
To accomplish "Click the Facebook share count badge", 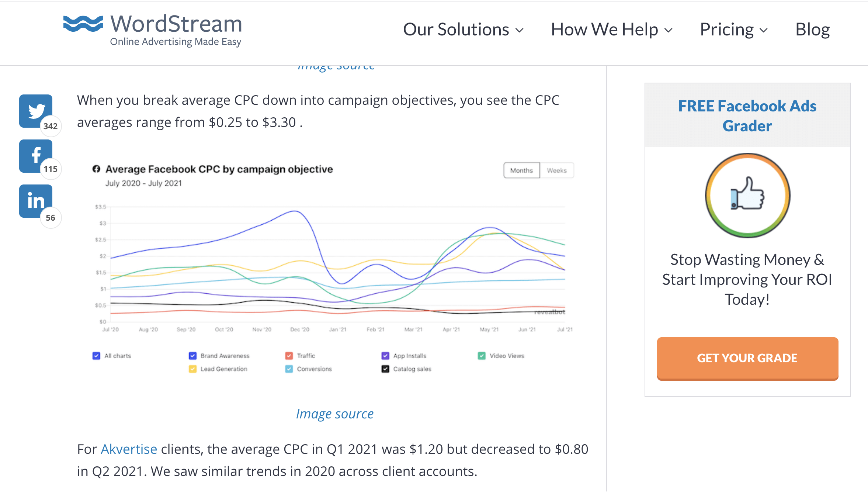I will [51, 169].
